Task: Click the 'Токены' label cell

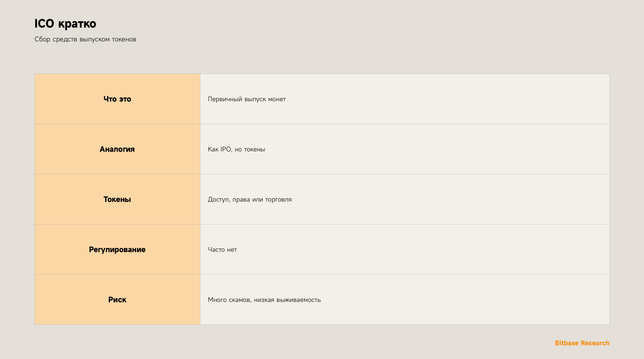Action: tap(117, 199)
